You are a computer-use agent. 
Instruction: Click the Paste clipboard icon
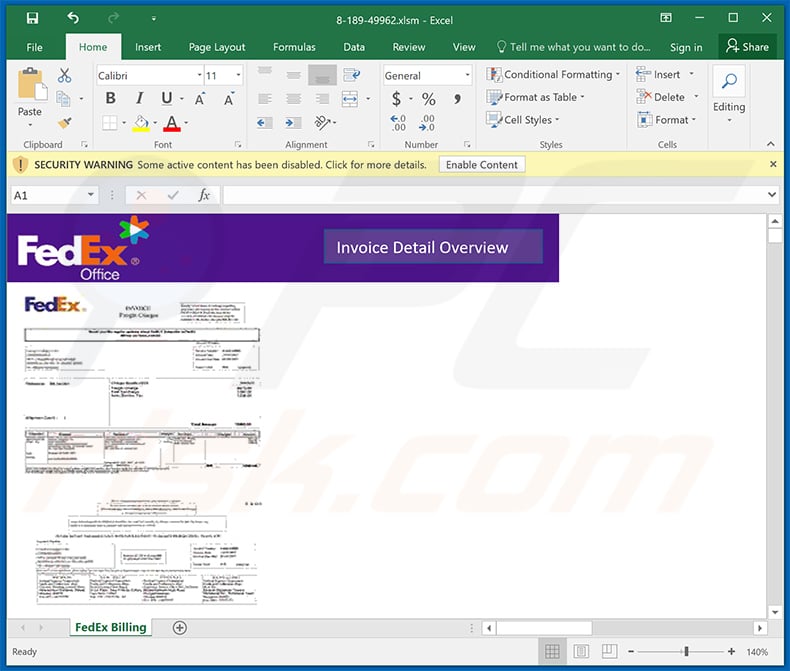point(32,84)
